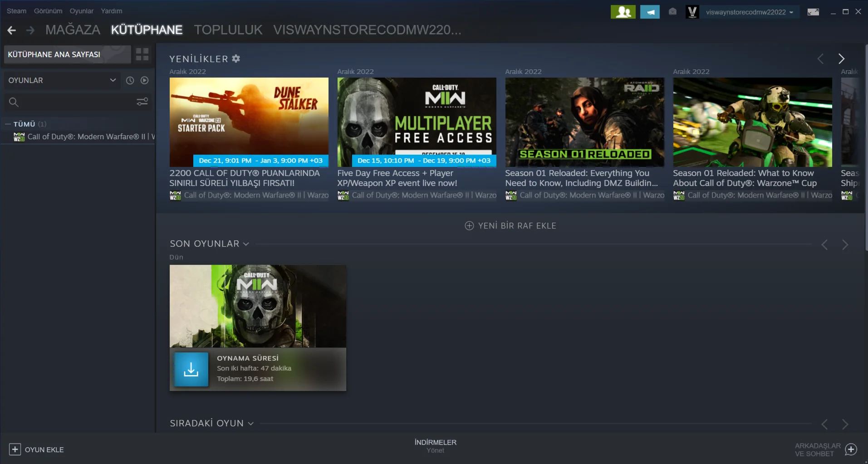868x464 pixels.
Task: Switch to Big Picture mode icon
Action: [x=813, y=12]
